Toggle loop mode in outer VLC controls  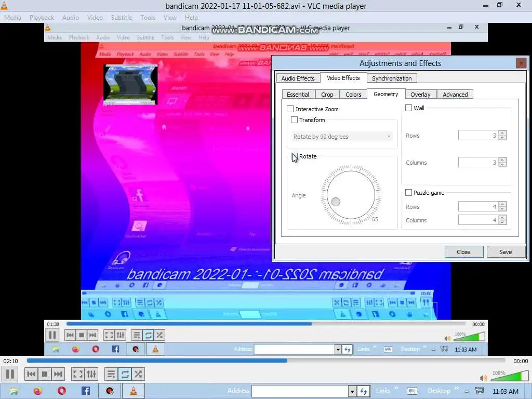coord(125,374)
